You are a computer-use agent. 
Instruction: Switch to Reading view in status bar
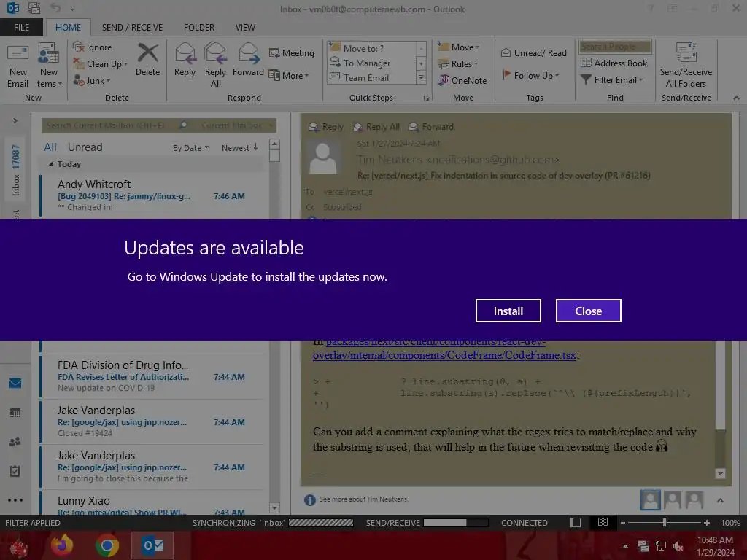click(x=603, y=523)
